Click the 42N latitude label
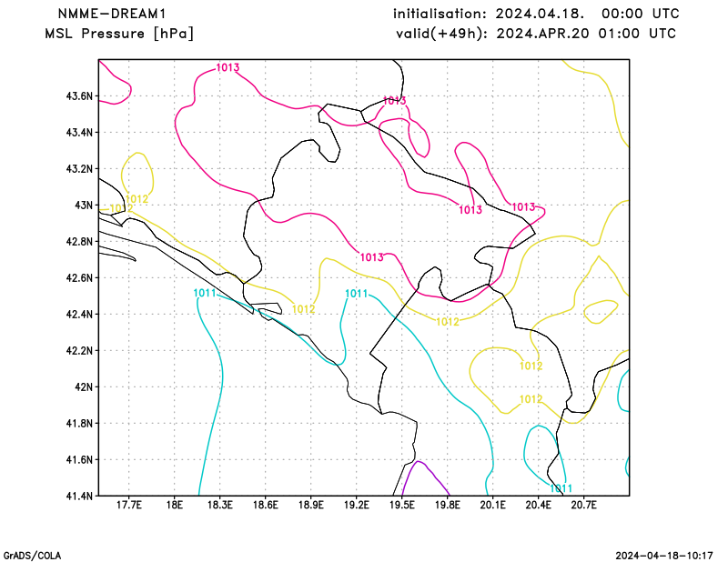Viewport: 728px width, 562px height. point(84,387)
